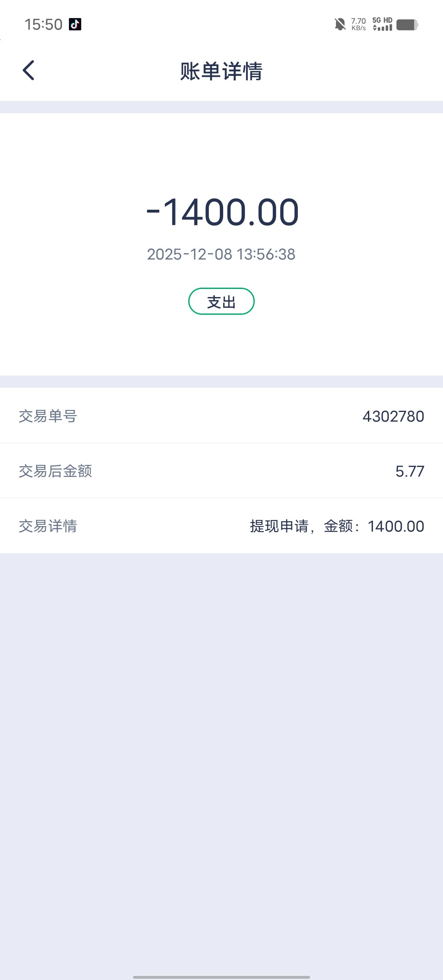Tap the TikTok notification icon
The image size is (443, 980).
pyautogui.click(x=75, y=25)
